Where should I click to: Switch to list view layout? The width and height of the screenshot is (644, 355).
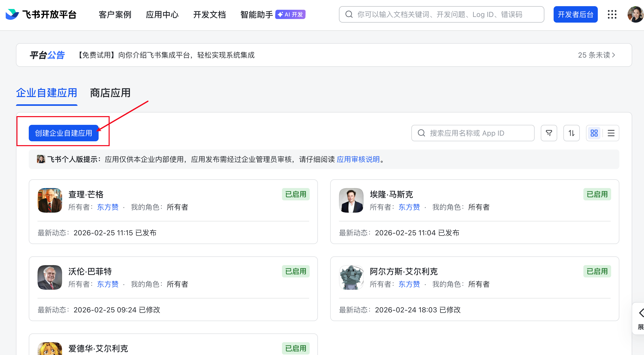pos(611,133)
